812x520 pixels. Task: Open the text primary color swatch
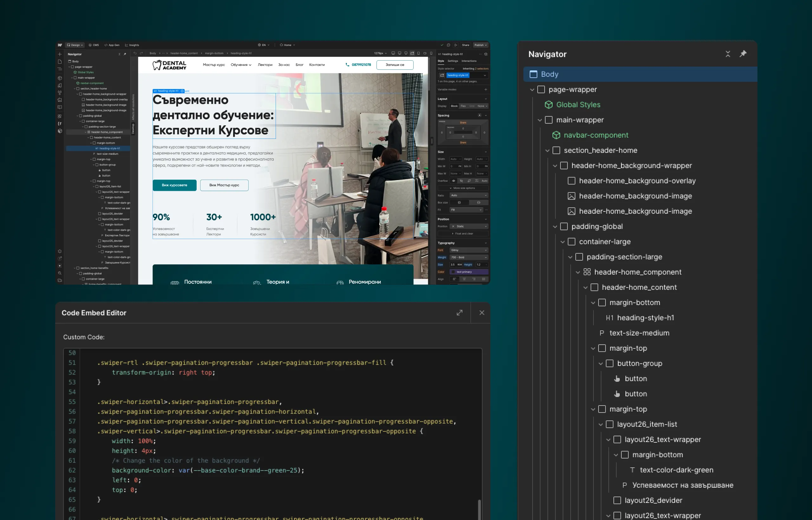point(454,271)
